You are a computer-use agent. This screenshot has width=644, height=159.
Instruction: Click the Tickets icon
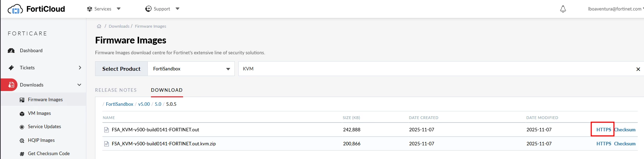[11, 68]
